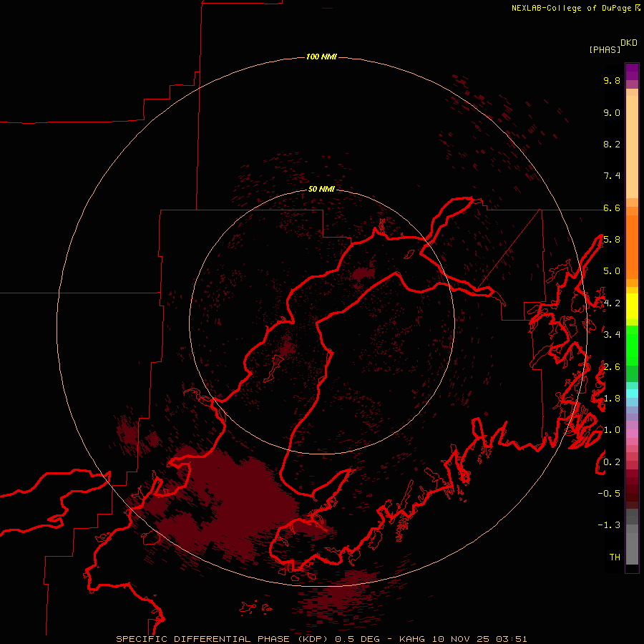Click the TH threshold label on legend
This screenshot has height=644, width=644.
pyautogui.click(x=615, y=557)
